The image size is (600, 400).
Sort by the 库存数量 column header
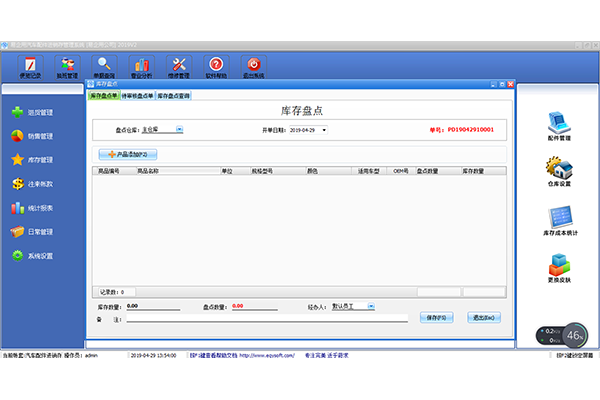click(x=484, y=171)
